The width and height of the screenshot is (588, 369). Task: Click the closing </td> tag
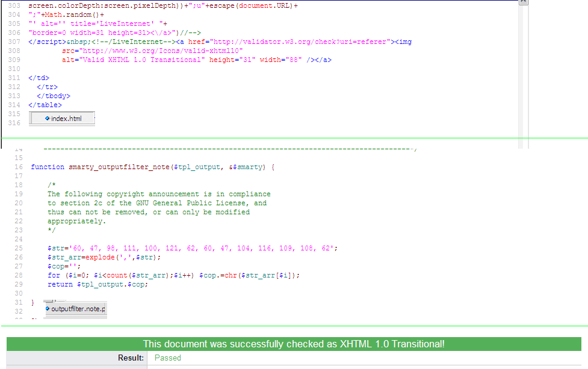tap(39, 78)
